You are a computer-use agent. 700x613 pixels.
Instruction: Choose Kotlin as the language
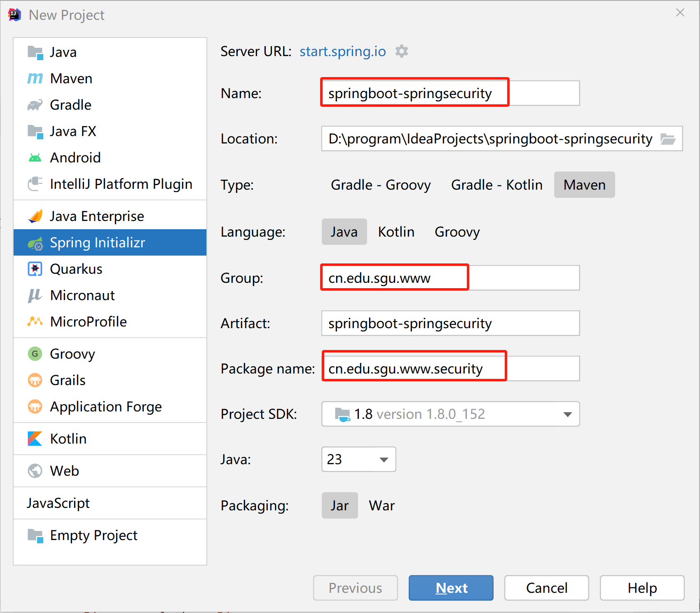point(396,232)
